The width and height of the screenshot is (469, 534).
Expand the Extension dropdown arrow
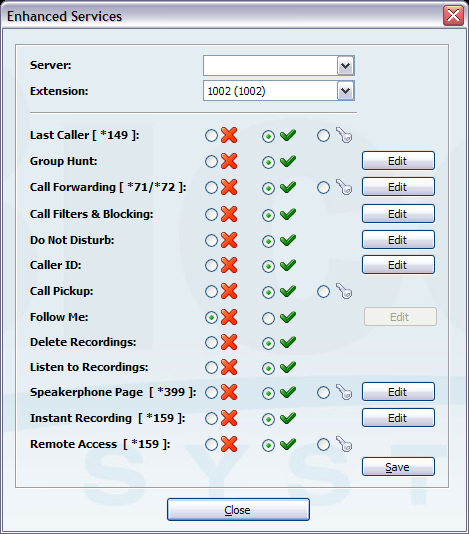346,91
